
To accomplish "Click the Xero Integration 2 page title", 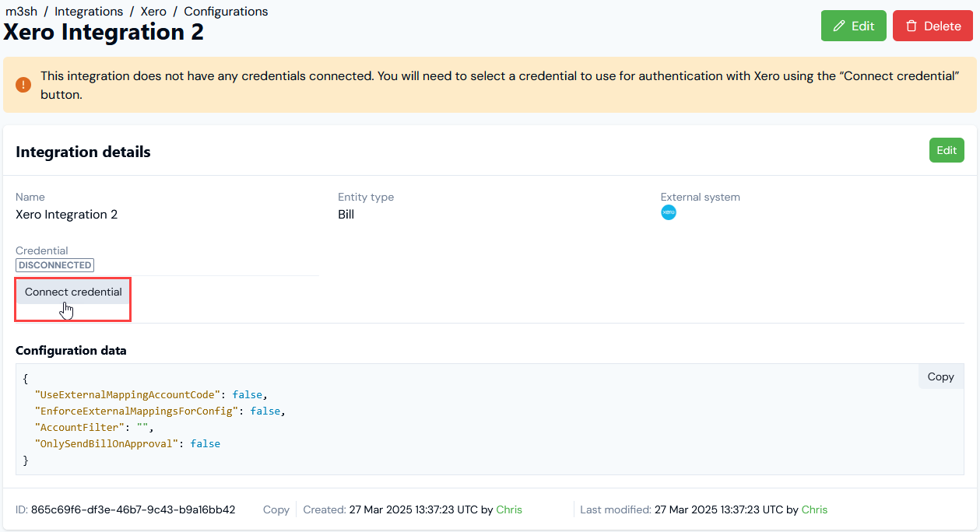I will [104, 32].
